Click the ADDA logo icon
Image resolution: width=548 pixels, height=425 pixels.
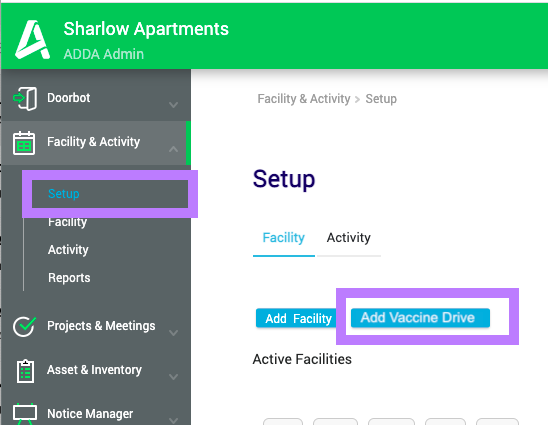click(x=32, y=39)
